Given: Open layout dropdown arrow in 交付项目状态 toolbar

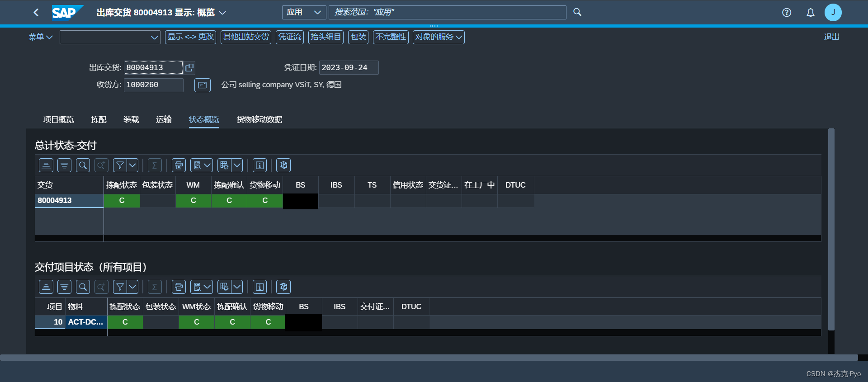Looking at the screenshot, I should [x=237, y=287].
